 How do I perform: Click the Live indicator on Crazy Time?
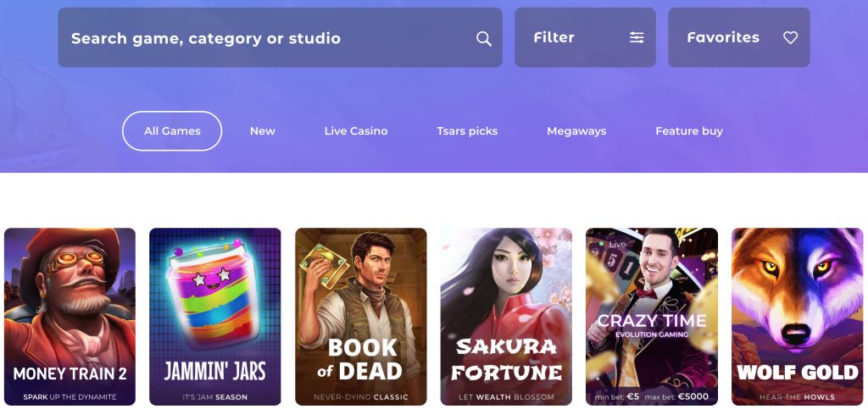(x=613, y=244)
